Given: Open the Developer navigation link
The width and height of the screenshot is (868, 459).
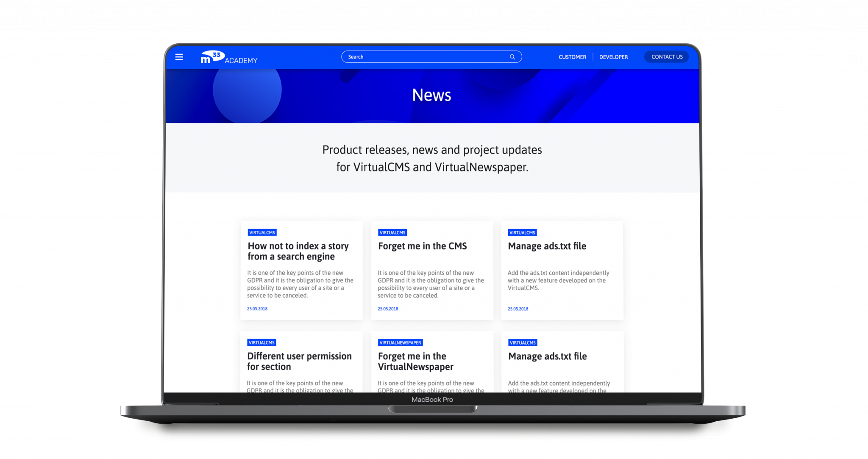Looking at the screenshot, I should coord(613,57).
